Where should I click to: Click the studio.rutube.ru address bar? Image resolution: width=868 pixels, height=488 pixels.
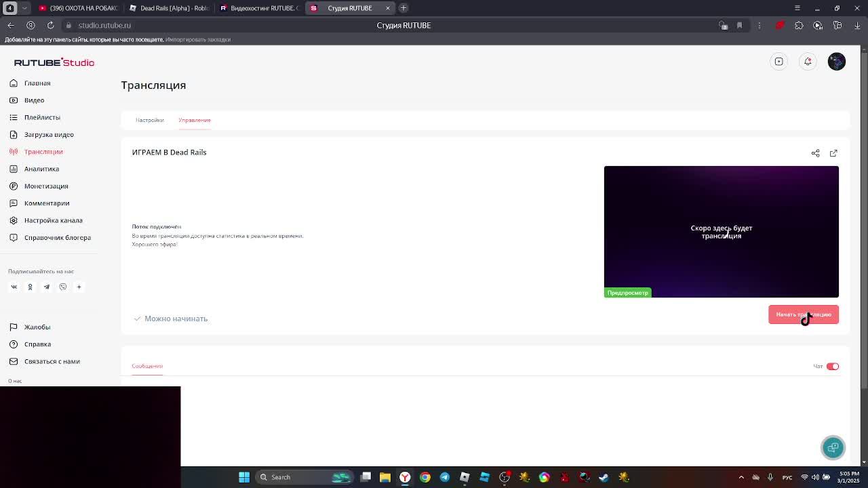tap(104, 25)
